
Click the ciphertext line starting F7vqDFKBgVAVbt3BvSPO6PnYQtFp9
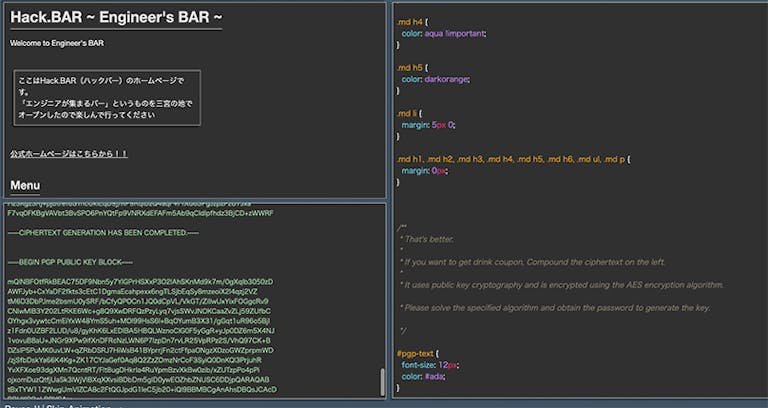point(141,213)
